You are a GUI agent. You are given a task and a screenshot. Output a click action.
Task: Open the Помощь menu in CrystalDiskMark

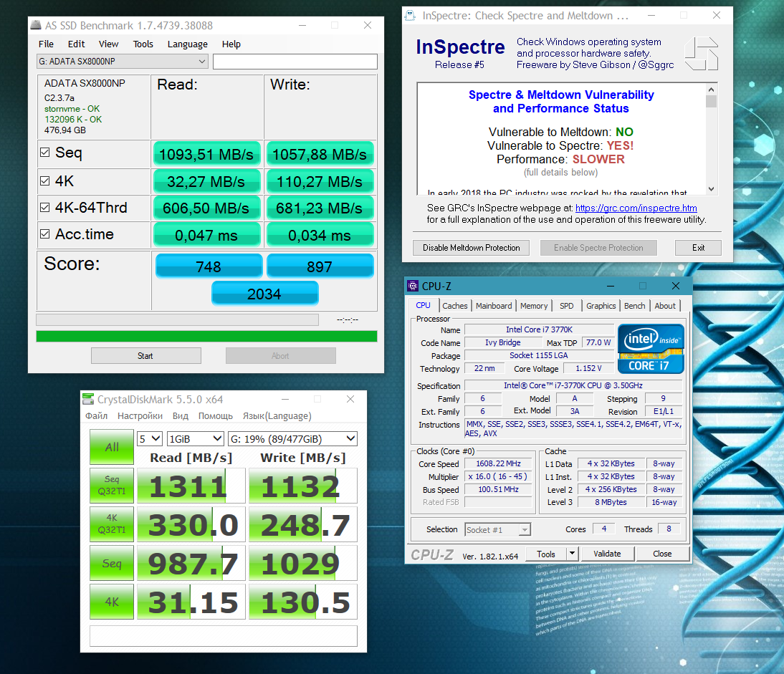coord(216,415)
